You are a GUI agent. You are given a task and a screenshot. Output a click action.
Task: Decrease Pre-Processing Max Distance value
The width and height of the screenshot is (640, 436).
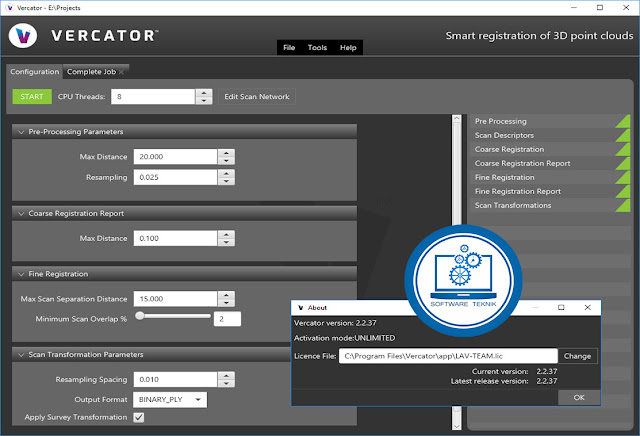pos(226,160)
